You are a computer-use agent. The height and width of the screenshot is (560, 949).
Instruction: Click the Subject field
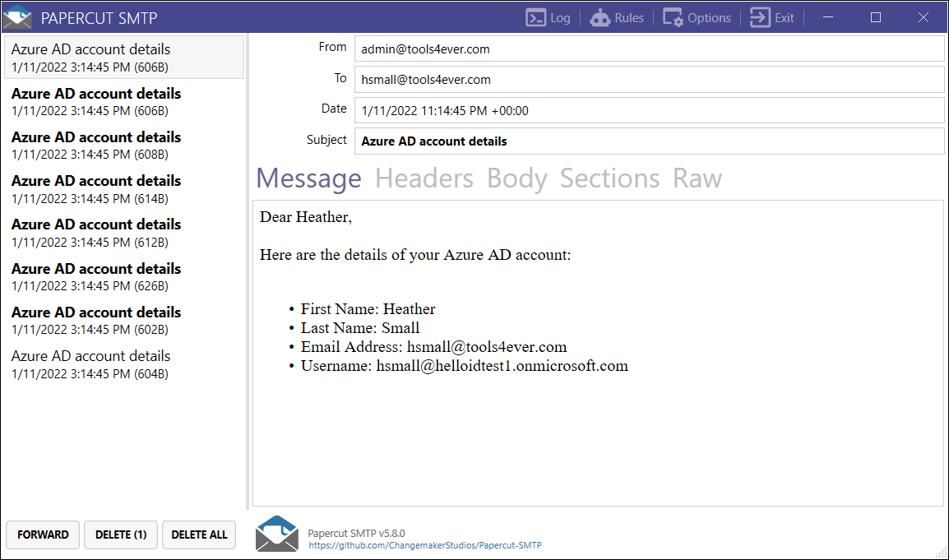click(x=648, y=141)
